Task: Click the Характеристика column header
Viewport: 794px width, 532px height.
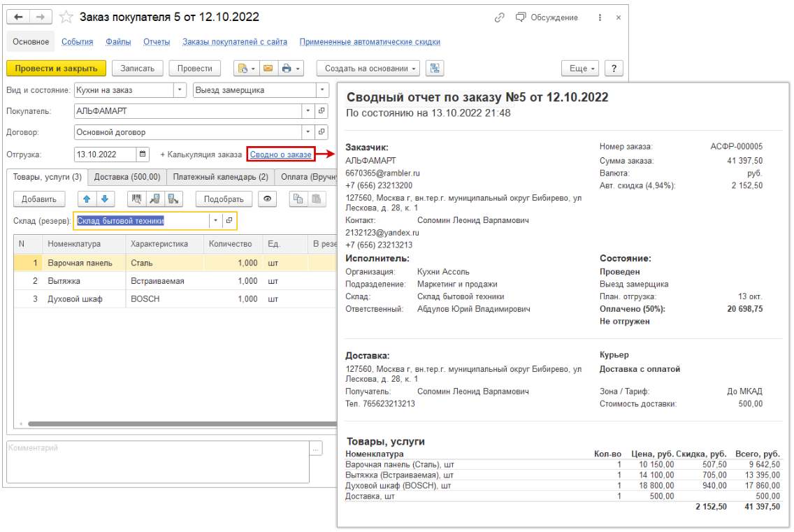Action: 164,244
